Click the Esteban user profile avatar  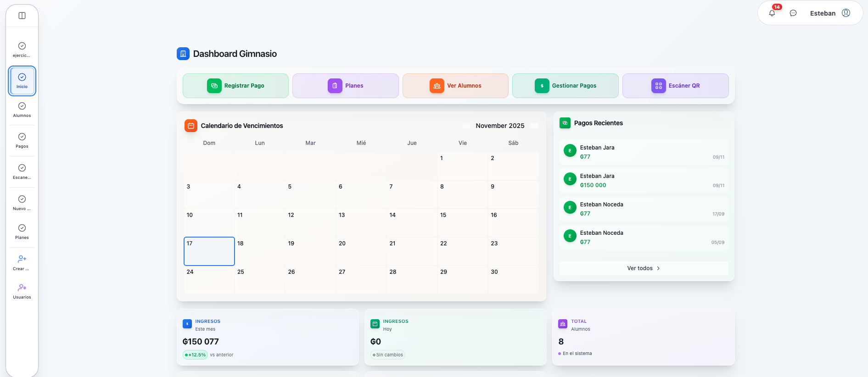point(846,13)
